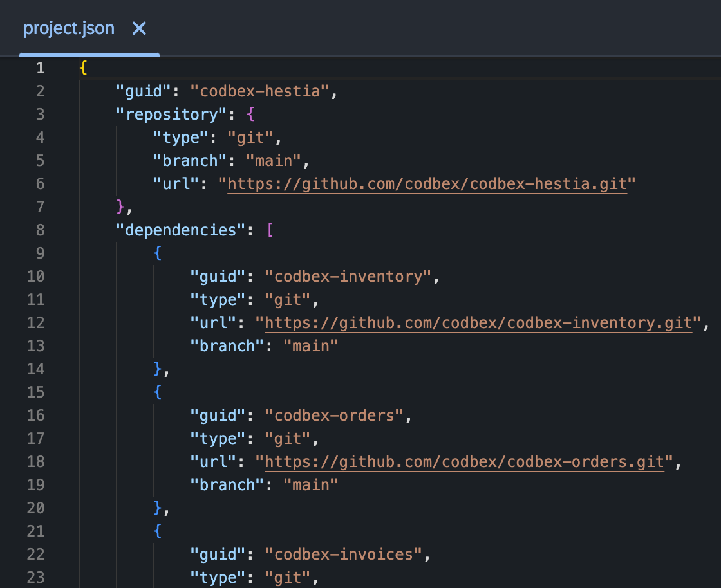Click the "branch" key on line 5
The height and width of the screenshot is (588, 721).
pyautogui.click(x=190, y=161)
